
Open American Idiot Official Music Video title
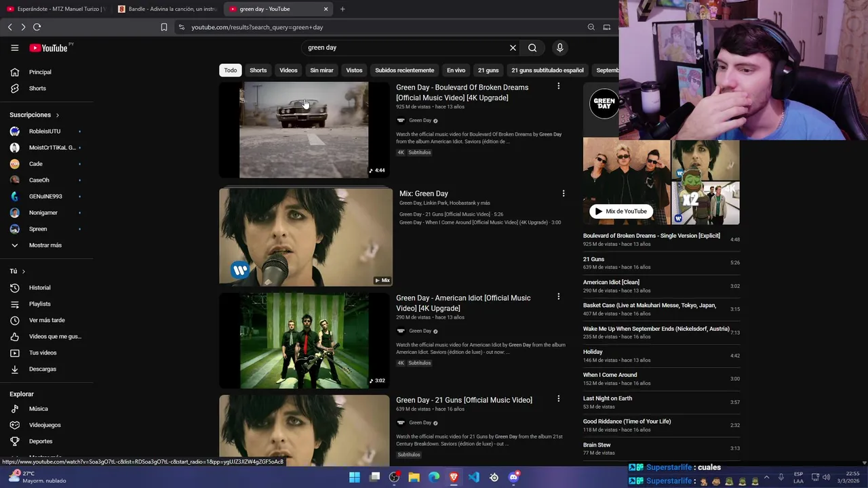pos(463,303)
